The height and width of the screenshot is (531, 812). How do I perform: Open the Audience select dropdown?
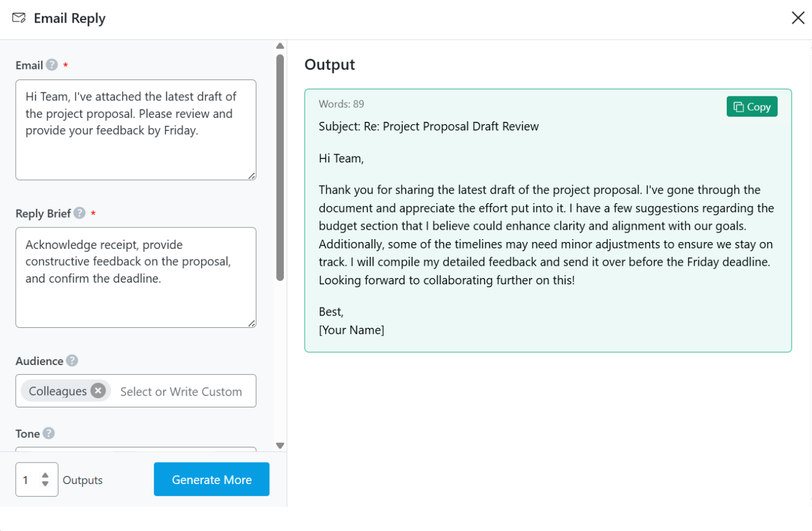click(181, 392)
